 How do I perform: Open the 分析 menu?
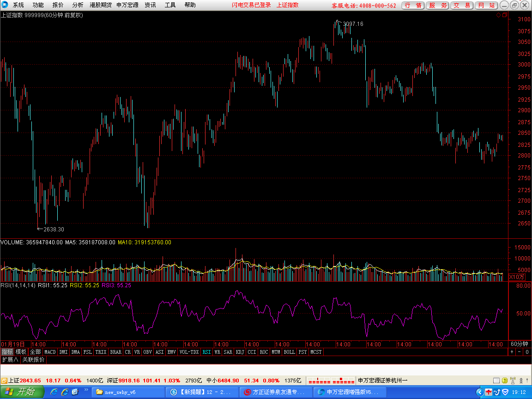(x=78, y=5)
